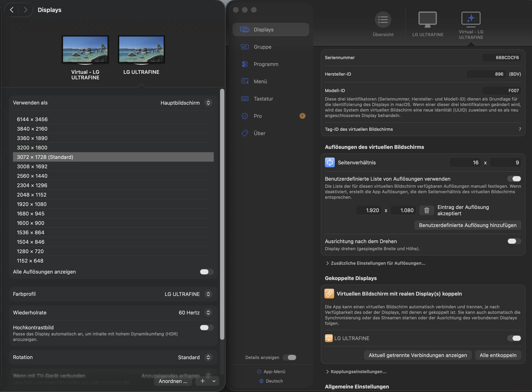This screenshot has width=532, height=392.
Task: Open the Gruppe sidebar icon
Action: coord(245,47)
